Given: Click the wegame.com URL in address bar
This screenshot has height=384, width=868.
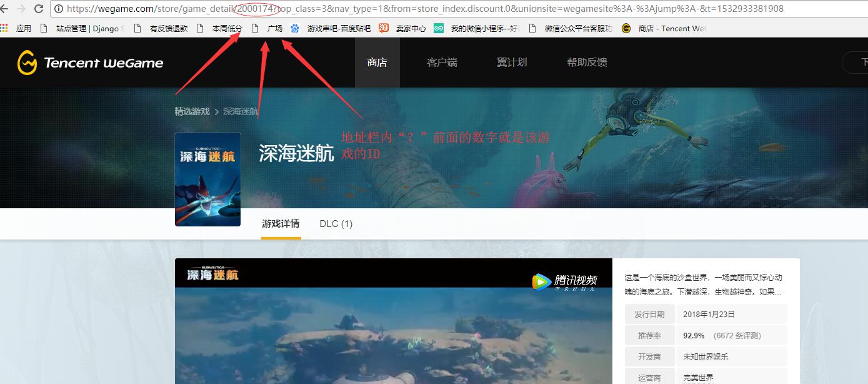Looking at the screenshot, I should coord(425,9).
